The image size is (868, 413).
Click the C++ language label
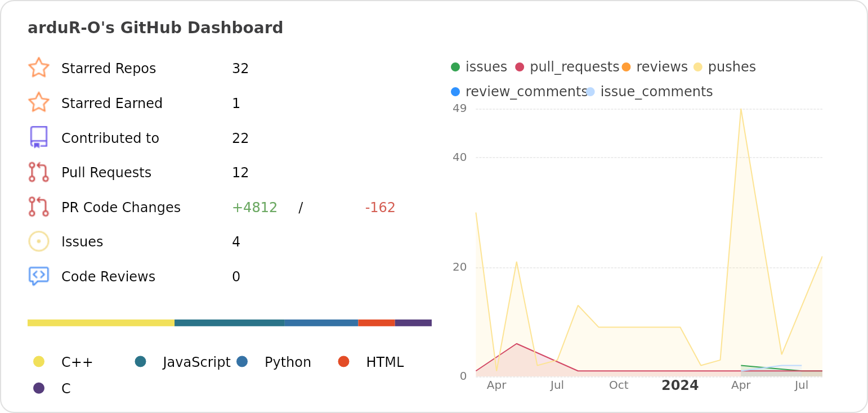click(x=77, y=362)
